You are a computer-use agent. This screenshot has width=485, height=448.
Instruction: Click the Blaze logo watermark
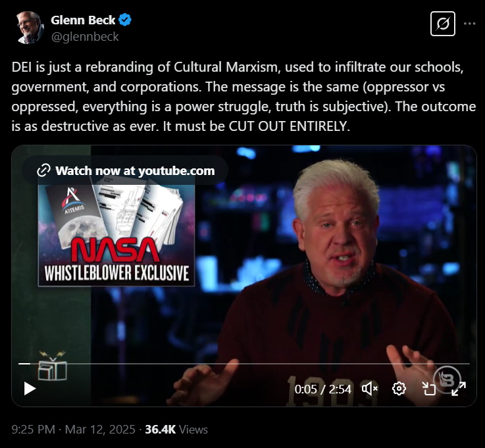tap(447, 380)
